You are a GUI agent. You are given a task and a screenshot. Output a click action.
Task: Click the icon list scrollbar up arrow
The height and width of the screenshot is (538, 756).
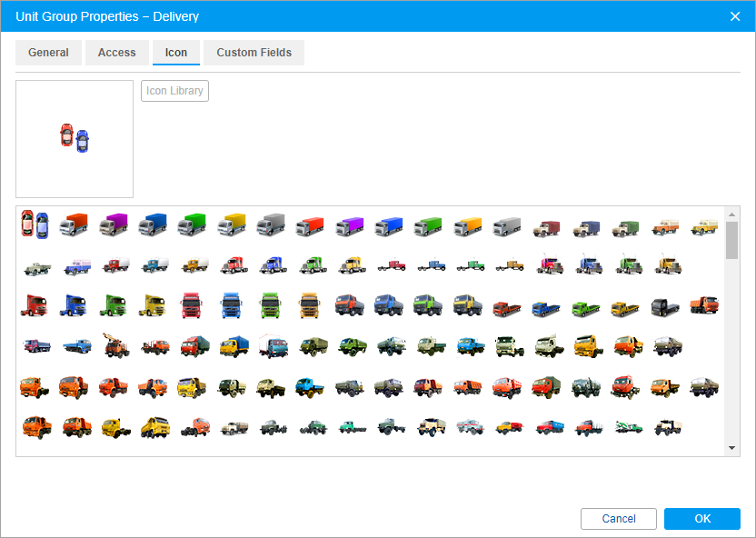click(x=731, y=214)
